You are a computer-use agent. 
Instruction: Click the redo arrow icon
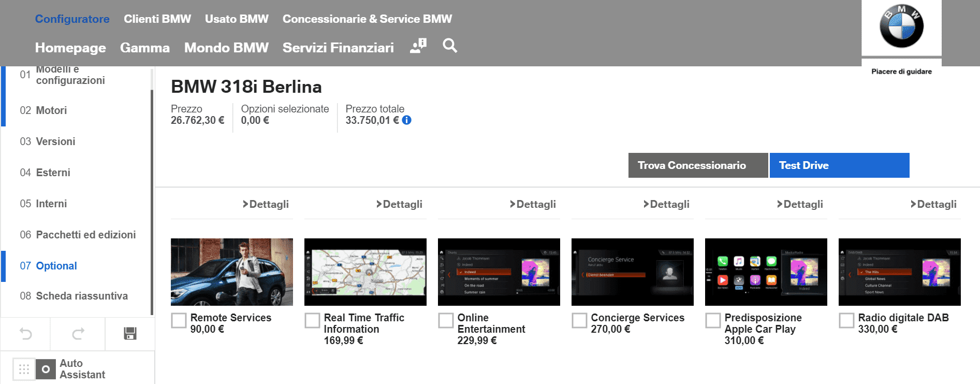coord(78,334)
